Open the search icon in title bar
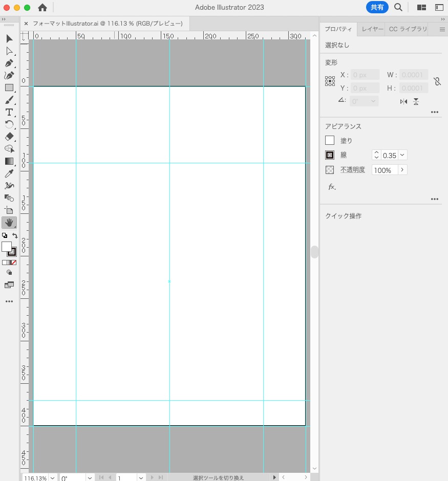This screenshot has width=448, height=481. point(398,7)
